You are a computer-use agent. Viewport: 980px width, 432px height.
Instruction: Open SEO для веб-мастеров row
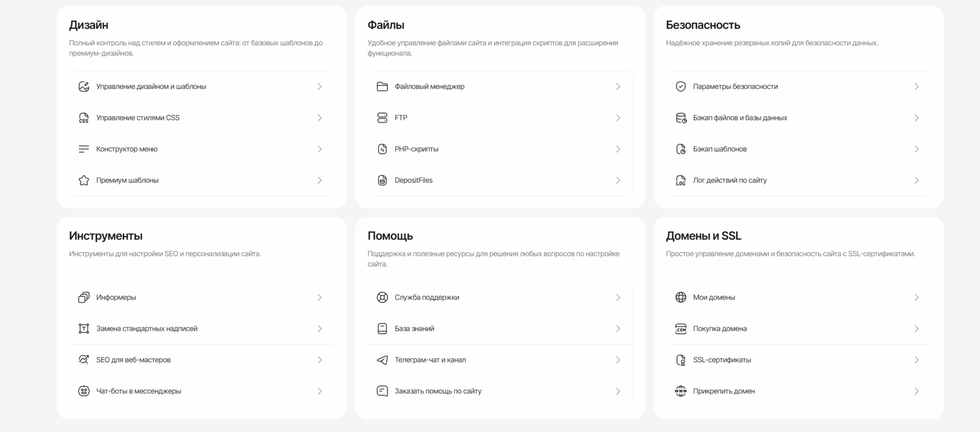point(133,360)
